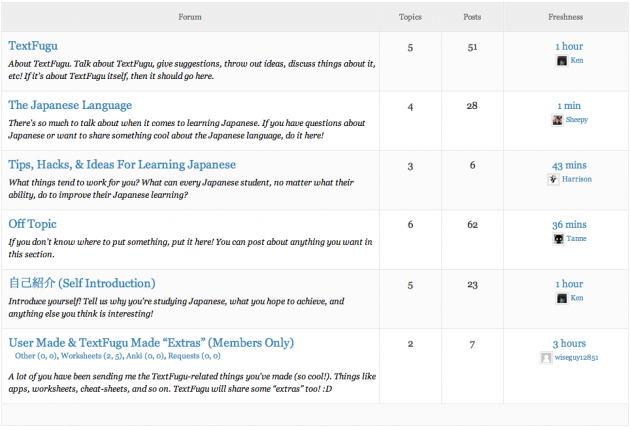Open the TextFugu forum
This screenshot has height=427, width=630.
point(33,46)
